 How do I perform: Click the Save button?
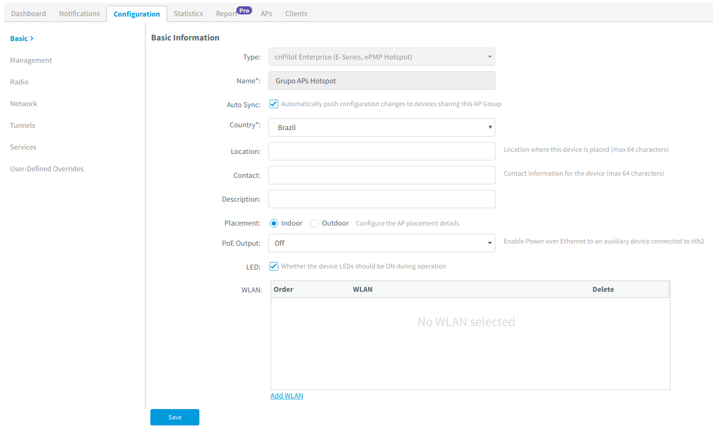(175, 417)
